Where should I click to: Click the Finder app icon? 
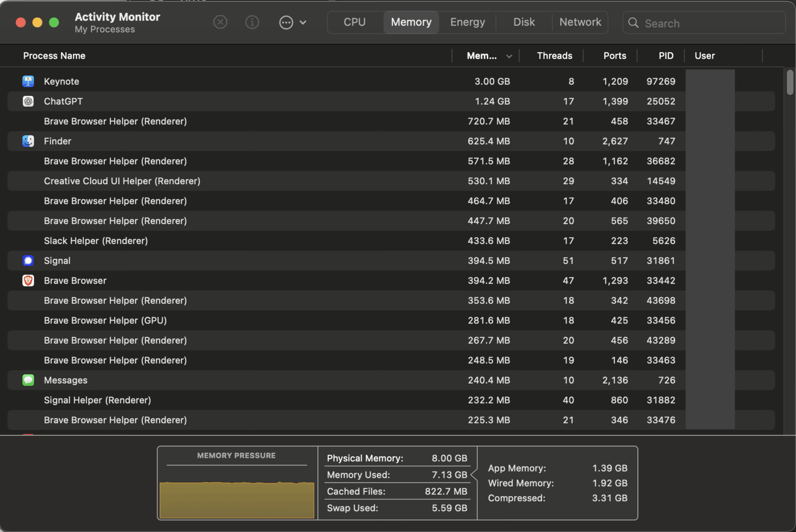(28, 141)
